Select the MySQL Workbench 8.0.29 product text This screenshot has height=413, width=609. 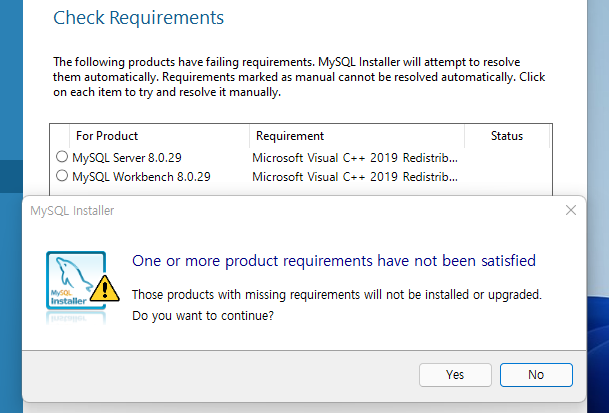pos(141,177)
